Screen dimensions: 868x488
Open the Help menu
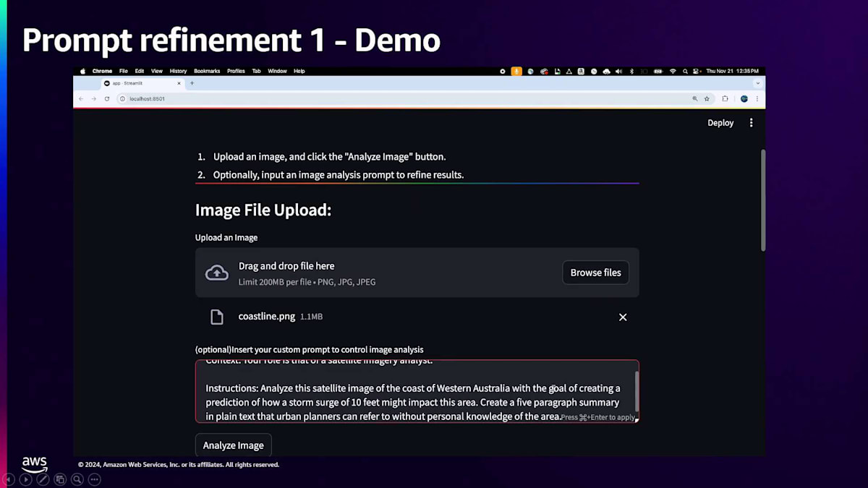tap(299, 71)
